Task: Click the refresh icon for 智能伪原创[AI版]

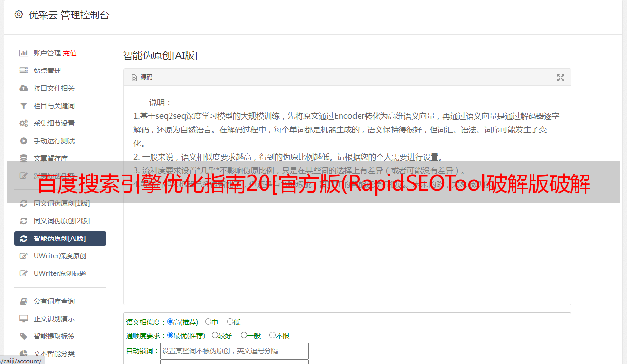Action: click(23, 238)
